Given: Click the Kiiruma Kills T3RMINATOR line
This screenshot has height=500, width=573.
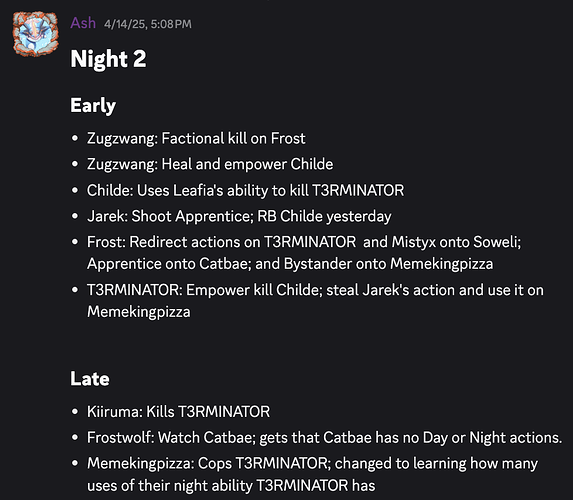Looking at the screenshot, I should click(x=178, y=412).
